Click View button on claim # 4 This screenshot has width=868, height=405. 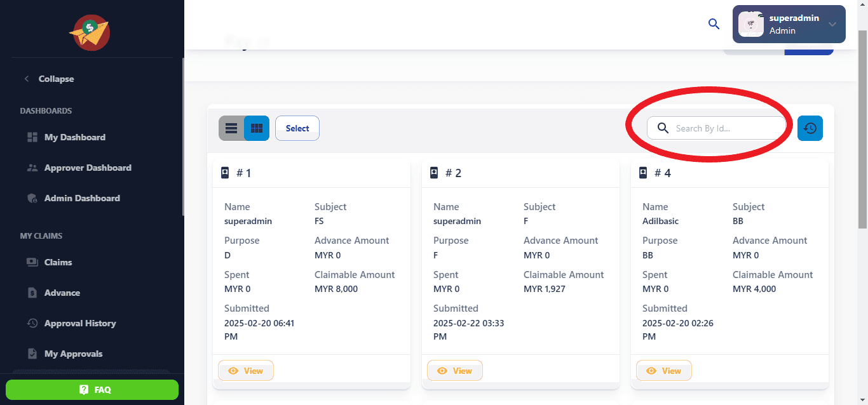click(664, 371)
